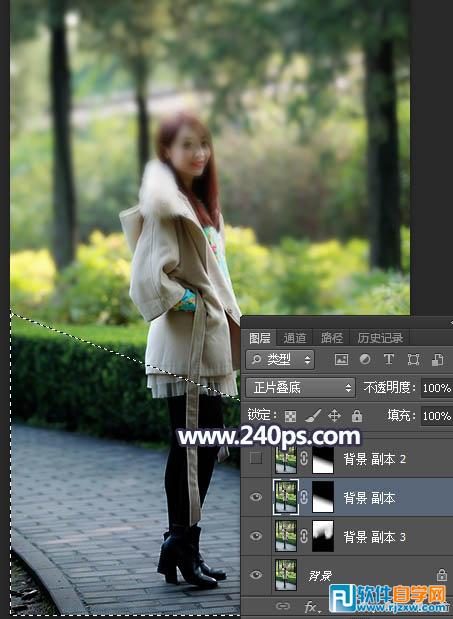Open the fx layer style button
Image resolution: width=453 pixels, height=619 pixels.
(311, 606)
